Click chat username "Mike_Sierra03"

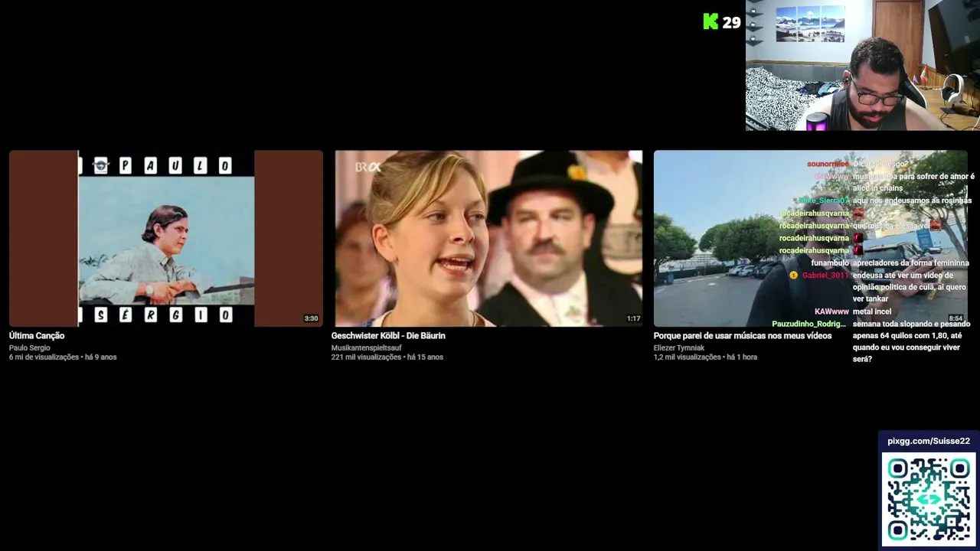(824, 201)
